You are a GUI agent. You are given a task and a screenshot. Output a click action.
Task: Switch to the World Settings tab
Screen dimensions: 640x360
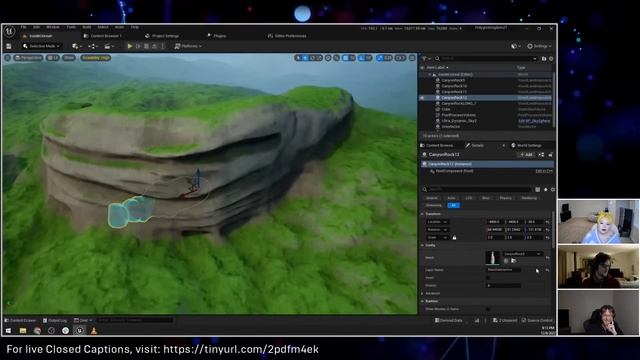[527, 146]
